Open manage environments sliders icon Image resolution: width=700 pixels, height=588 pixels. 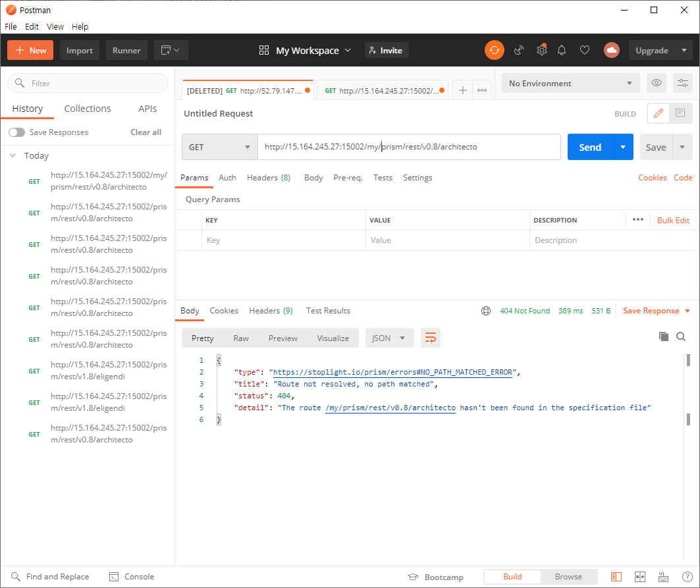point(683,83)
